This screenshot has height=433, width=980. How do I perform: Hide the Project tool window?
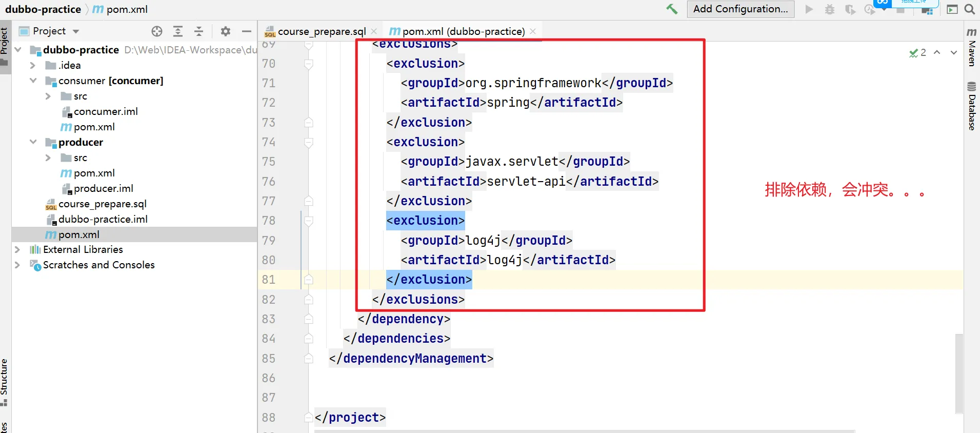coord(247,31)
